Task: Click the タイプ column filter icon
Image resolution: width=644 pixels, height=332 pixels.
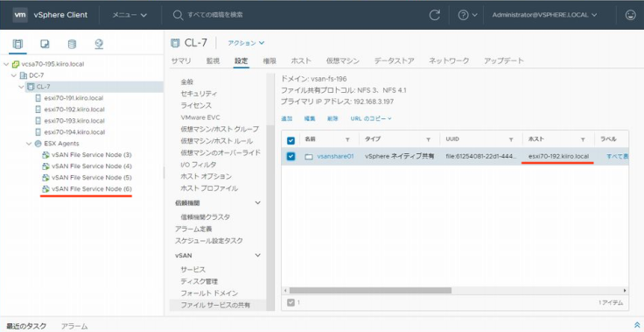Action: tap(428, 140)
